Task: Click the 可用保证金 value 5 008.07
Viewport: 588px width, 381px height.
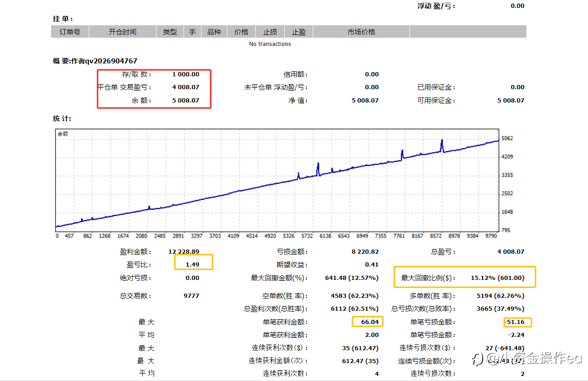Action: pos(511,100)
